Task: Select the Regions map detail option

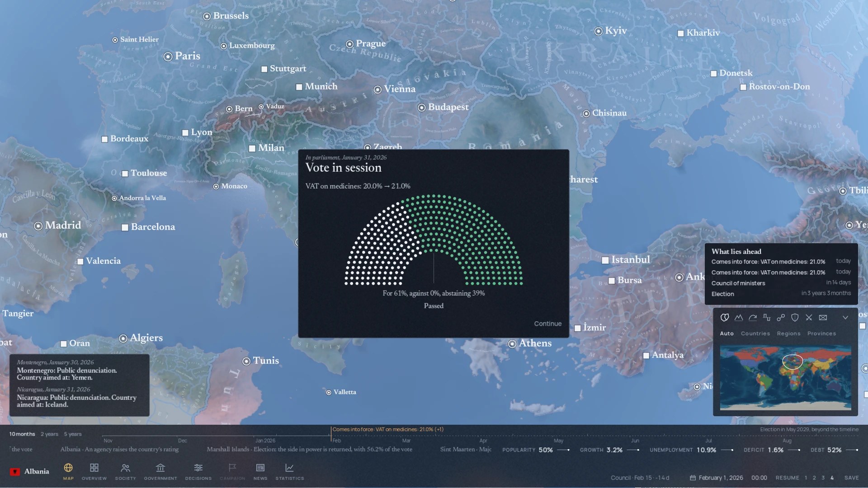Action: 788,333
